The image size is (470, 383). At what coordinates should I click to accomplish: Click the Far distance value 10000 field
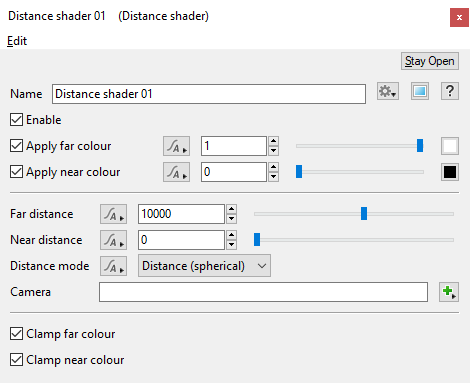point(181,214)
